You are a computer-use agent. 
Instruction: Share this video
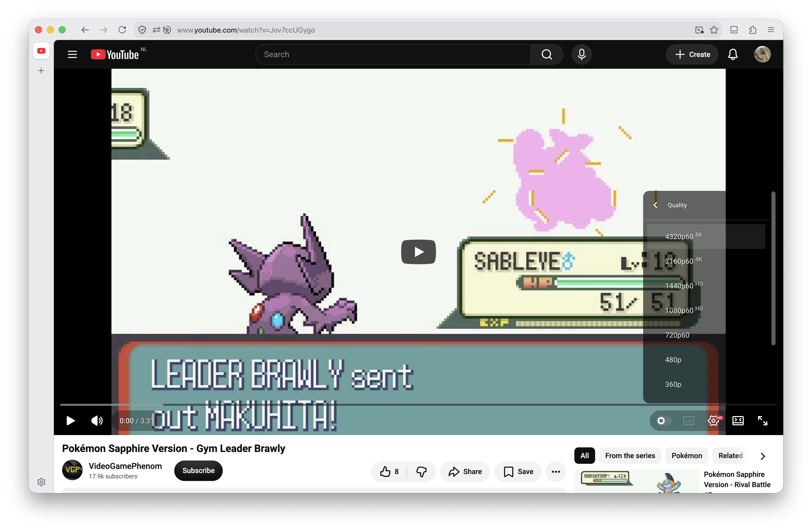pyautogui.click(x=465, y=472)
